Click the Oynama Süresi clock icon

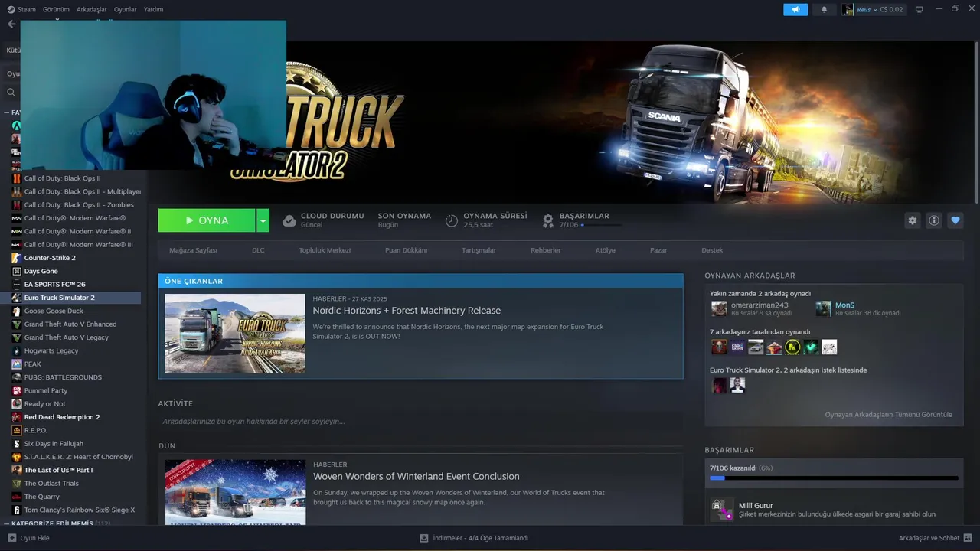[x=452, y=220]
